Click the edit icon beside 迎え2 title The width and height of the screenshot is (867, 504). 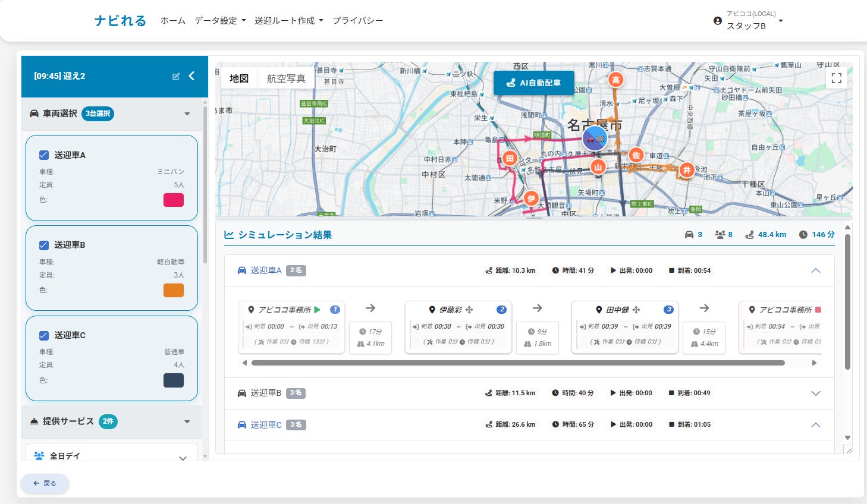pyautogui.click(x=176, y=77)
